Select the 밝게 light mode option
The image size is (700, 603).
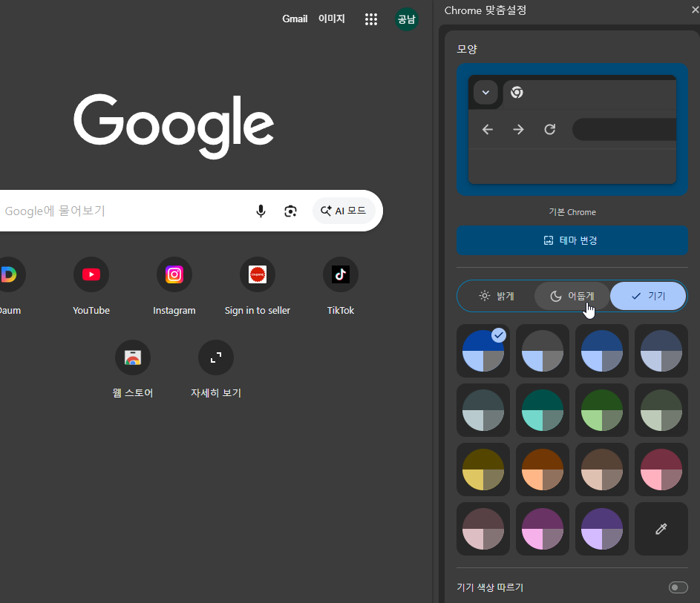click(x=497, y=296)
